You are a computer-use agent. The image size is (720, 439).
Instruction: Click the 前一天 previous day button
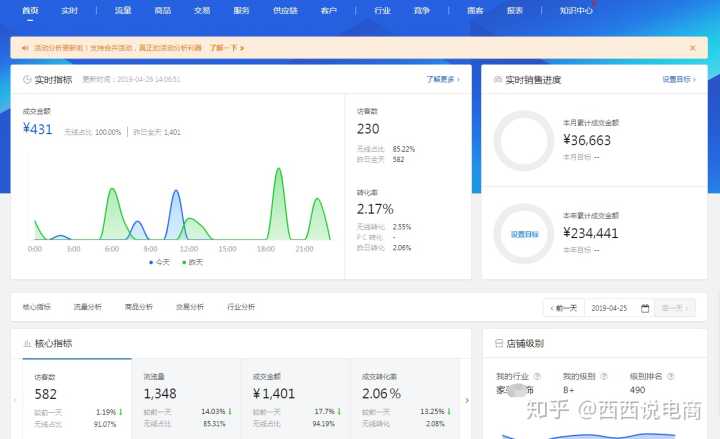click(562, 308)
